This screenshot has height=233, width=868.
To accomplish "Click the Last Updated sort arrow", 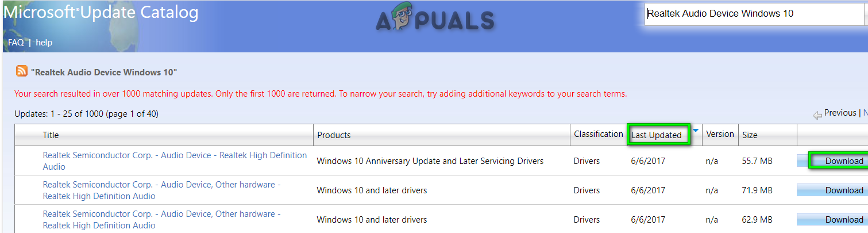I will coord(696,131).
